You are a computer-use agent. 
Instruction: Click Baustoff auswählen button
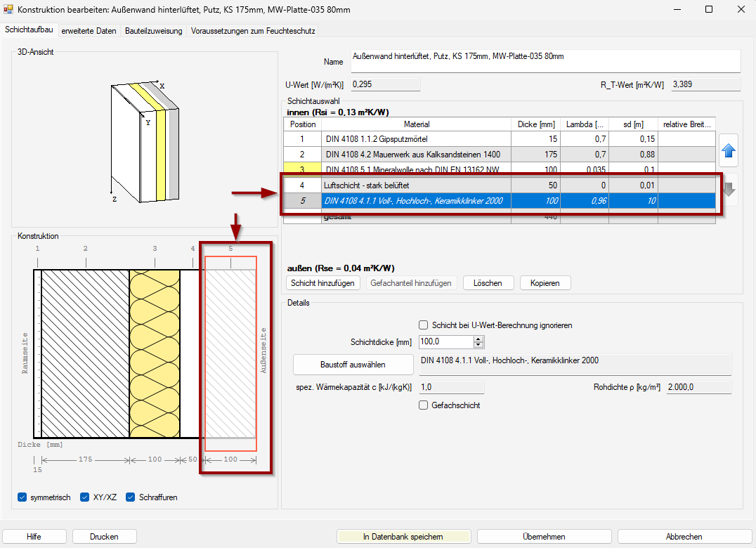point(353,365)
